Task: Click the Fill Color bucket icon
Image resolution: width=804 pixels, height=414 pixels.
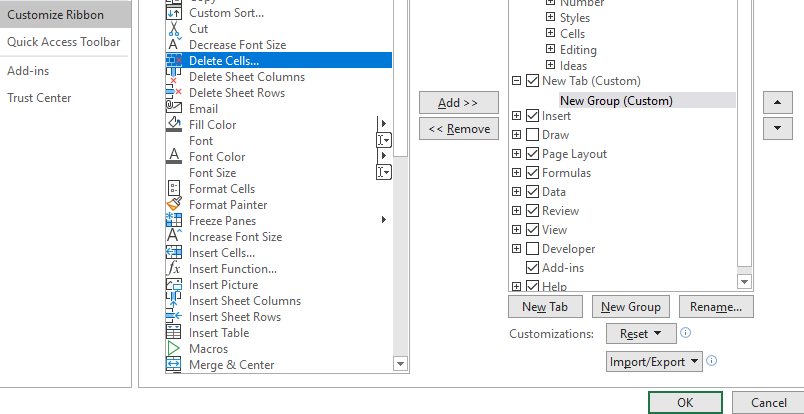Action: coord(173,125)
